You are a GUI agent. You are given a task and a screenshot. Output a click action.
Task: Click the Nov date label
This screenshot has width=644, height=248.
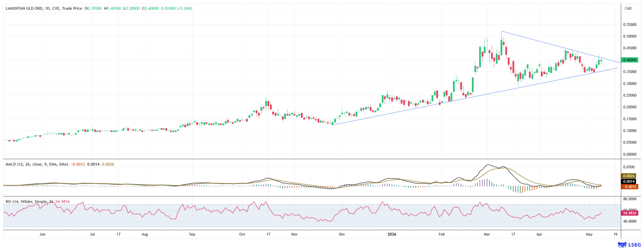[294, 234]
